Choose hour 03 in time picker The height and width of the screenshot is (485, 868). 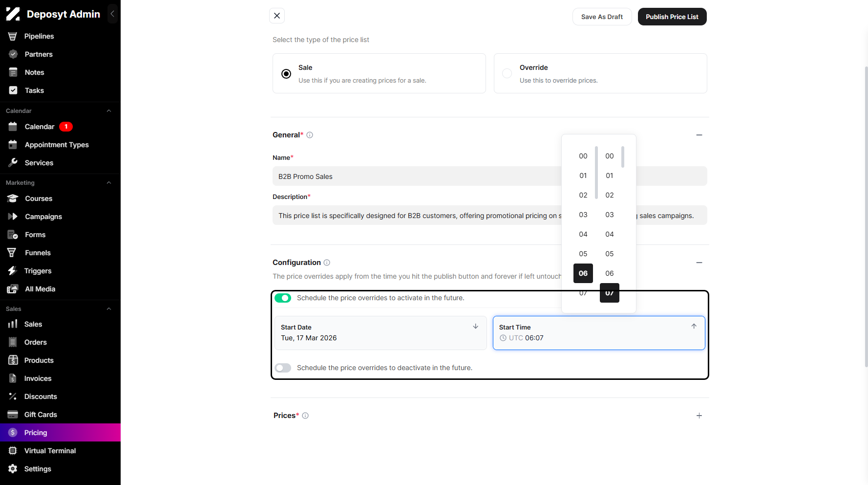tap(583, 215)
